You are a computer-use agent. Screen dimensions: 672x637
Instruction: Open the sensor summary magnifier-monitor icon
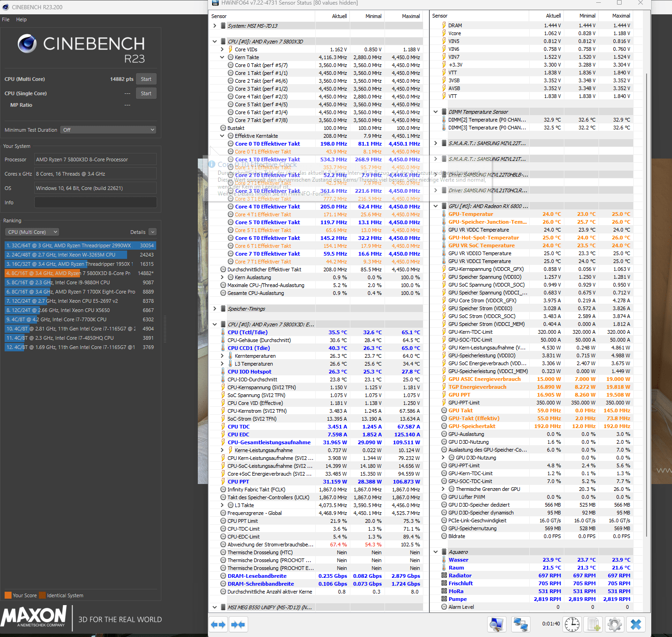[497, 625]
